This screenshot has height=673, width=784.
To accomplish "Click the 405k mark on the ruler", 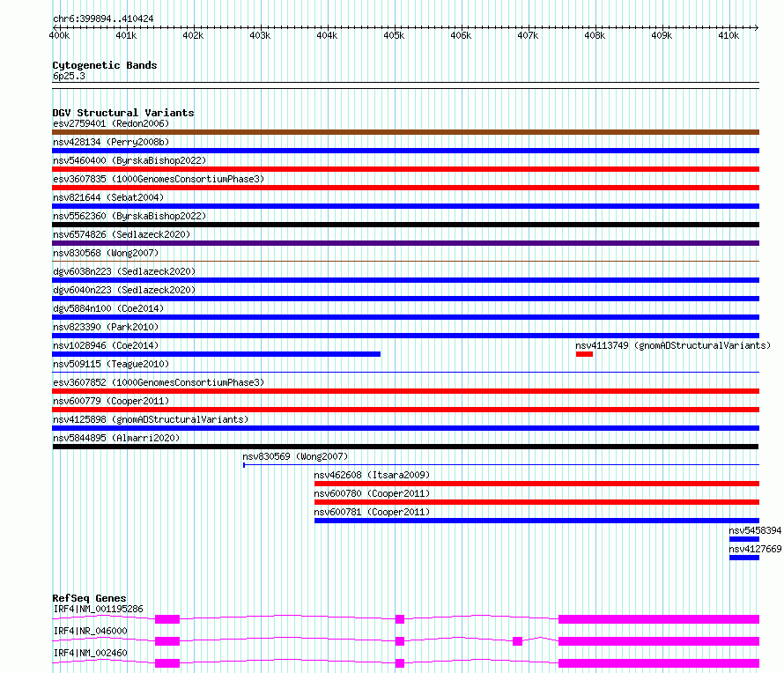I will [394, 35].
